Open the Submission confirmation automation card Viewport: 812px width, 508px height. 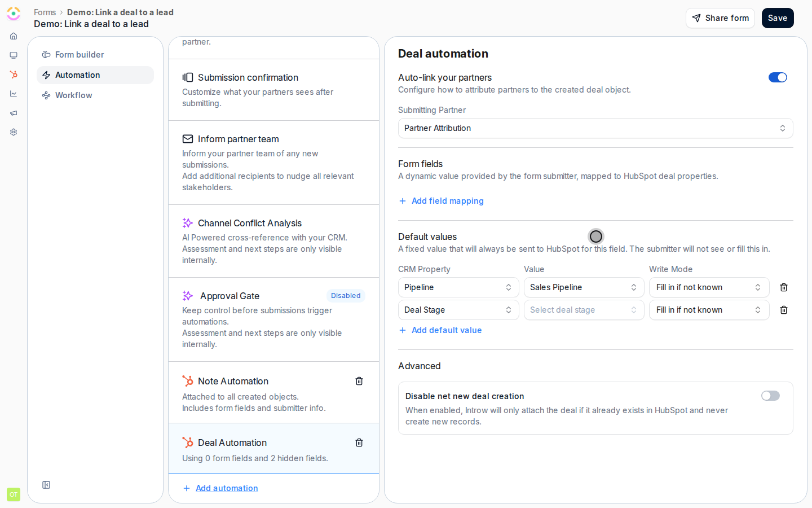coord(273,90)
